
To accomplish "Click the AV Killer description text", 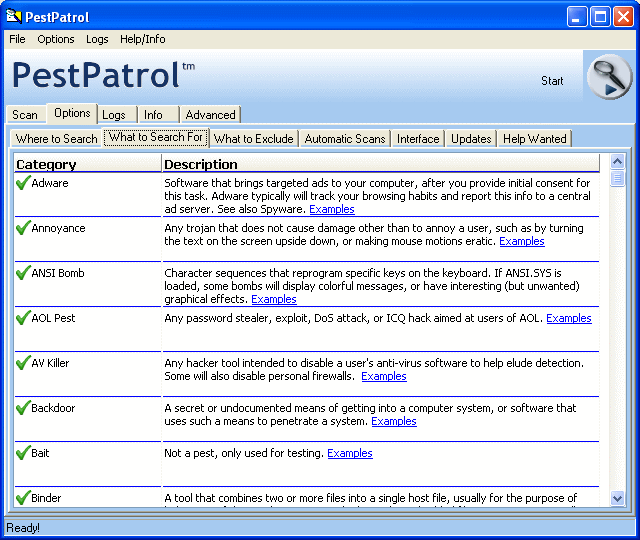I will point(374,369).
